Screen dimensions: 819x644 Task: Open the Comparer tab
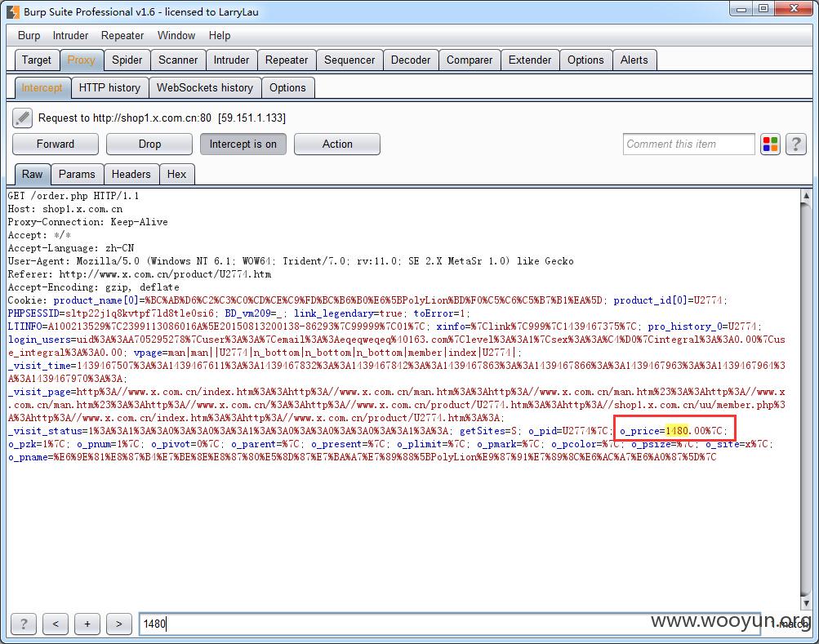(469, 60)
